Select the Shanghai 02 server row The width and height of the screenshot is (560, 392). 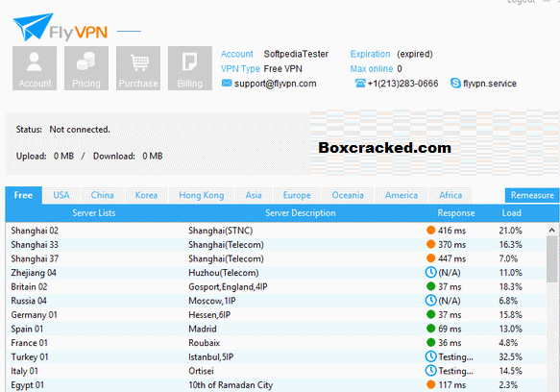pos(276,231)
